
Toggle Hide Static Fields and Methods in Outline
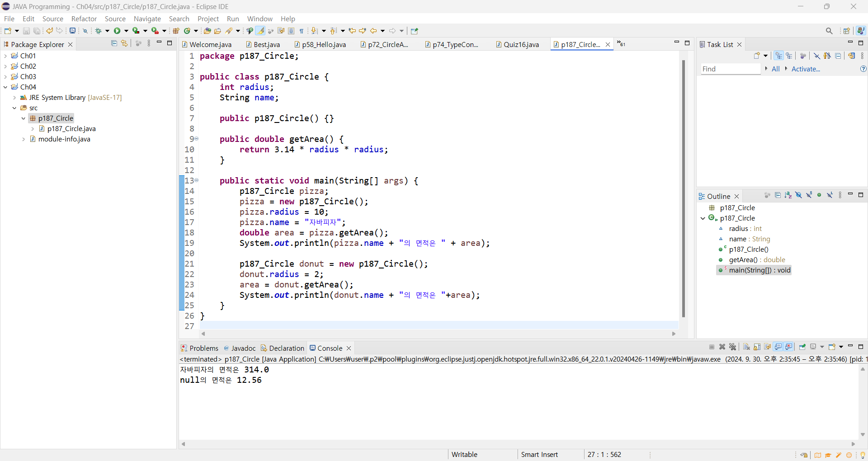pyautogui.click(x=809, y=195)
